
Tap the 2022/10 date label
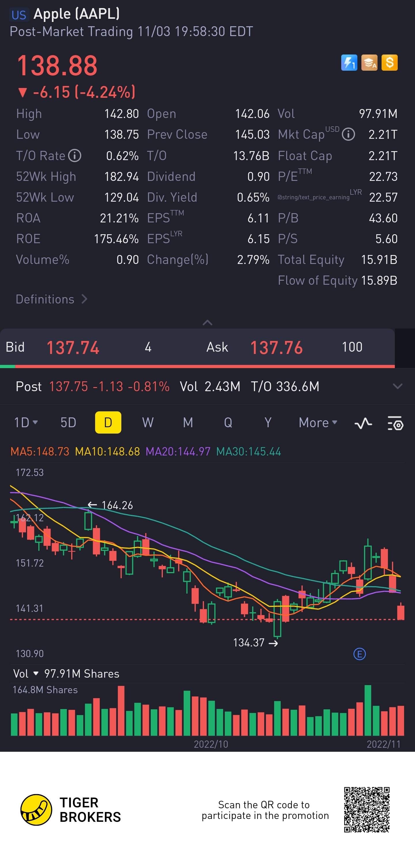[x=211, y=744]
